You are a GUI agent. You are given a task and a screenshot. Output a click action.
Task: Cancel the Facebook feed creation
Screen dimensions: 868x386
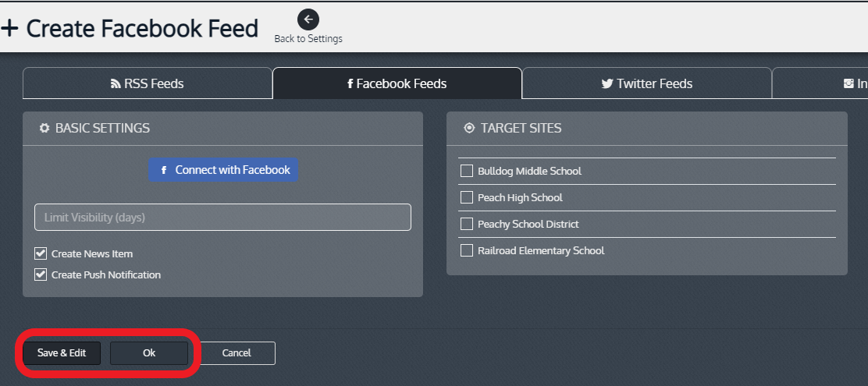(x=237, y=352)
